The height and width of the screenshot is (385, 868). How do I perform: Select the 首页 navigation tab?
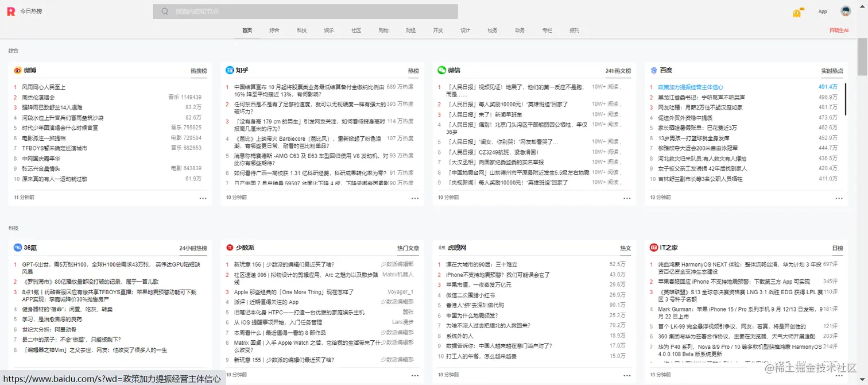(247, 30)
